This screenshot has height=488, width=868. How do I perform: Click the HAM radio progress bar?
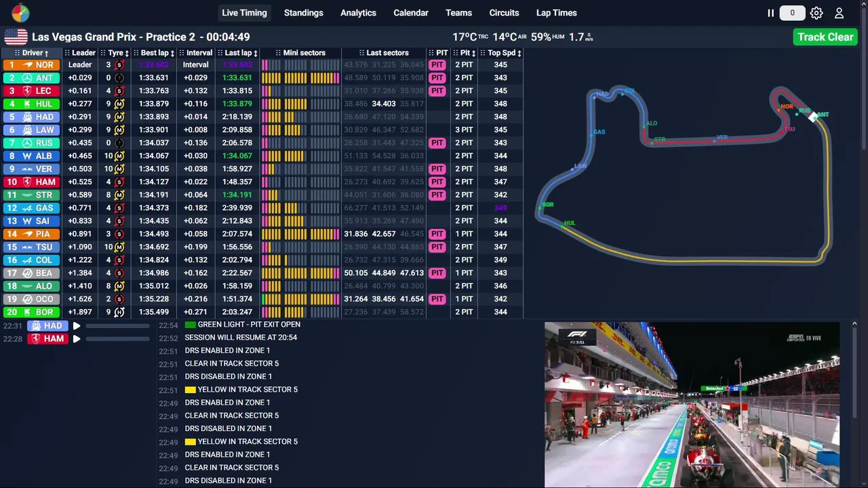point(117,339)
